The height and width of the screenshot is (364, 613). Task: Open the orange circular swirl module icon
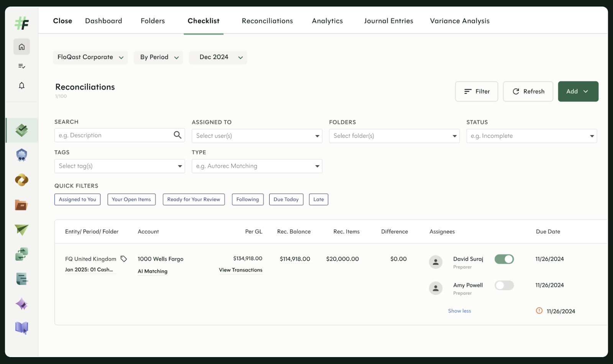click(22, 180)
